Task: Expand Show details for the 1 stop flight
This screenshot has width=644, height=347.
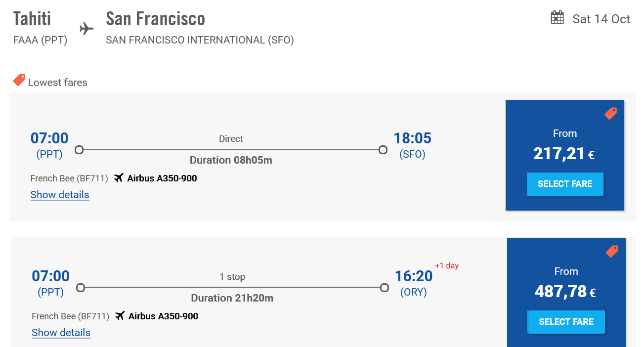Action: click(61, 333)
